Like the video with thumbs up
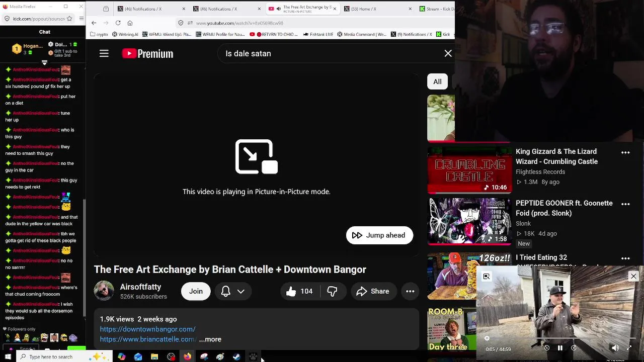 (299, 291)
